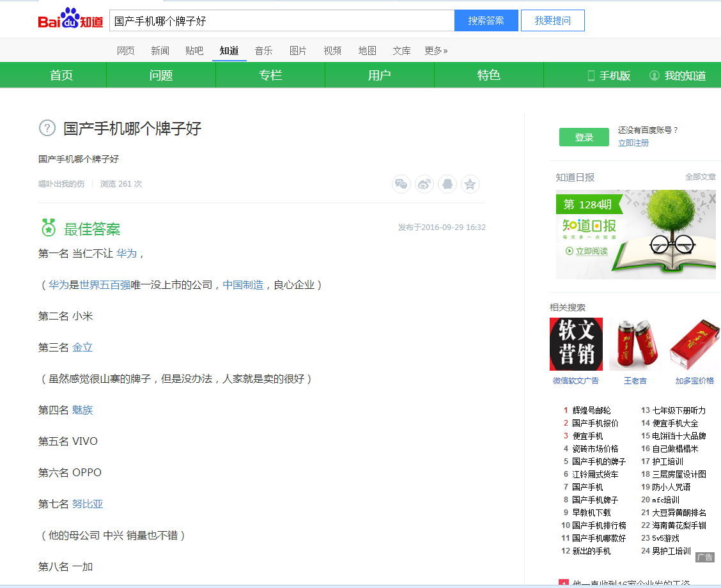
Task: Open the 王老吉 cans thumbnail
Action: [635, 344]
